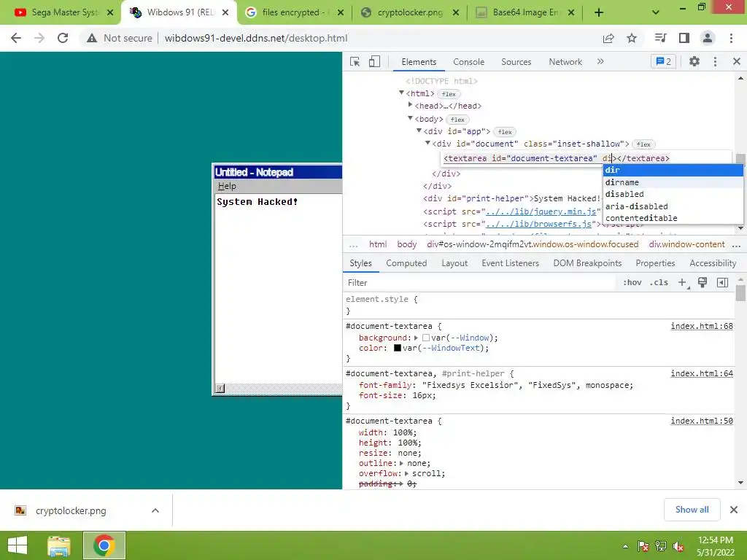
Task: Click the Notepad text area with System Hacked
Action: (279, 289)
